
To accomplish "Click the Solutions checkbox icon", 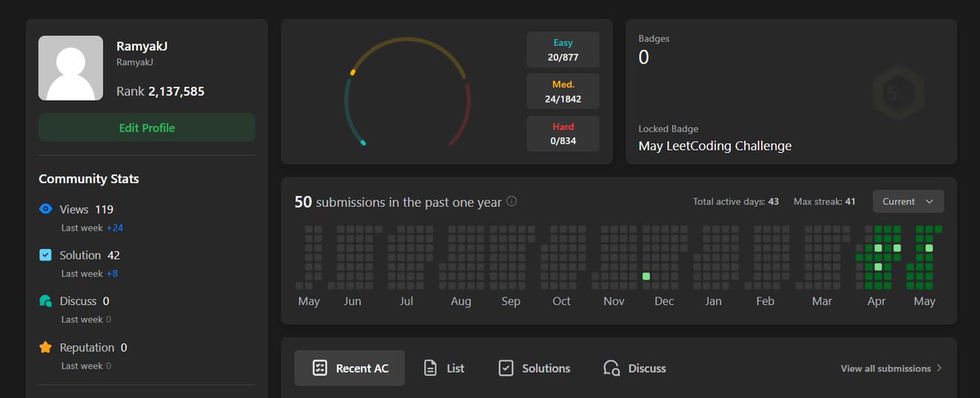I will pos(506,369).
